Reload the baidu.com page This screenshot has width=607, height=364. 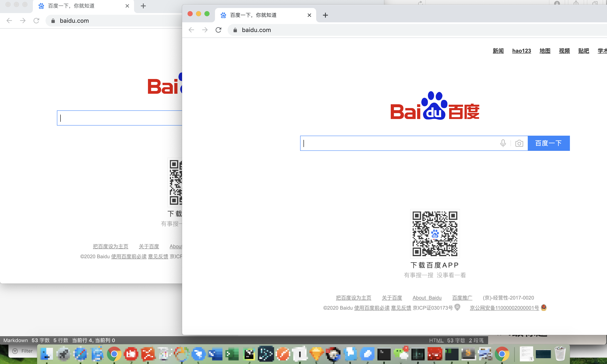(218, 30)
